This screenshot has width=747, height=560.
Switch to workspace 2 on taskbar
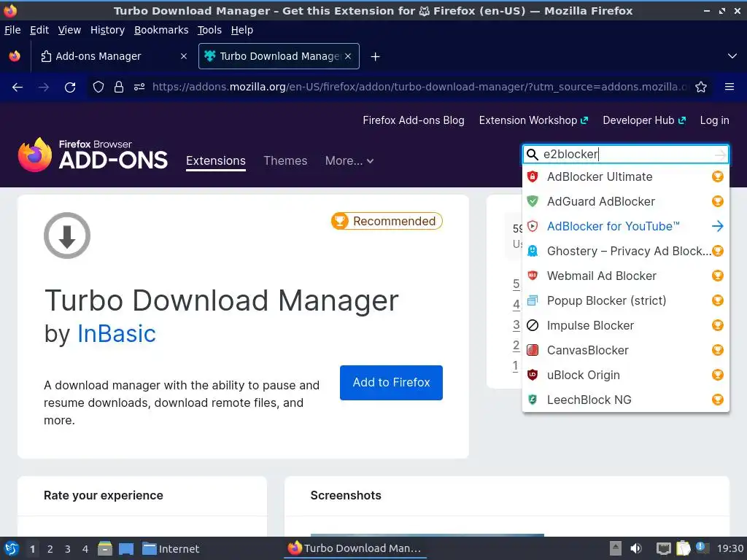click(x=50, y=549)
